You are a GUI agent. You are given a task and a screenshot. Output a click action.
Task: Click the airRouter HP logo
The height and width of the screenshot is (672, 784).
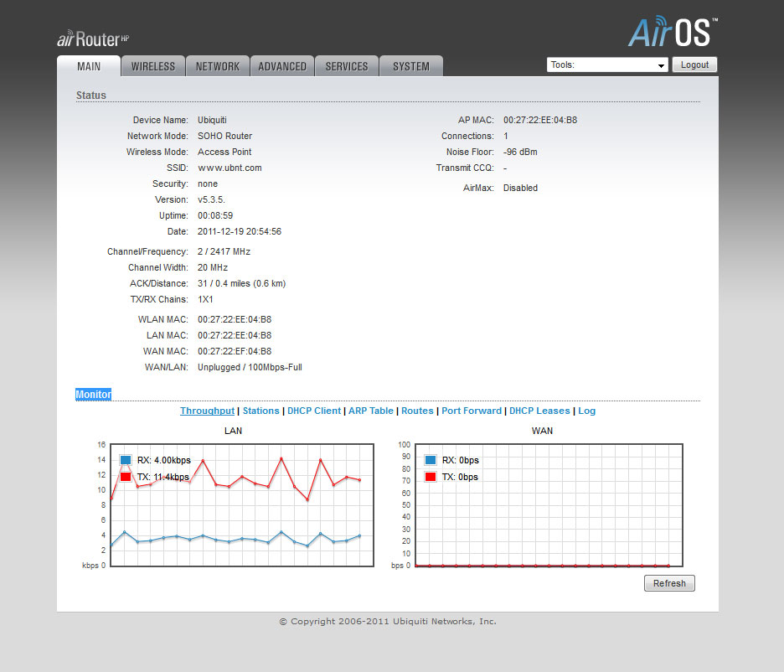coord(93,39)
